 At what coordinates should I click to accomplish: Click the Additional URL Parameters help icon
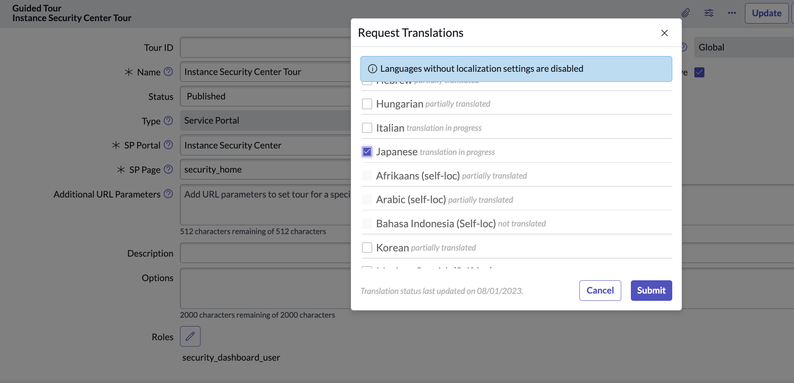pyautogui.click(x=169, y=194)
